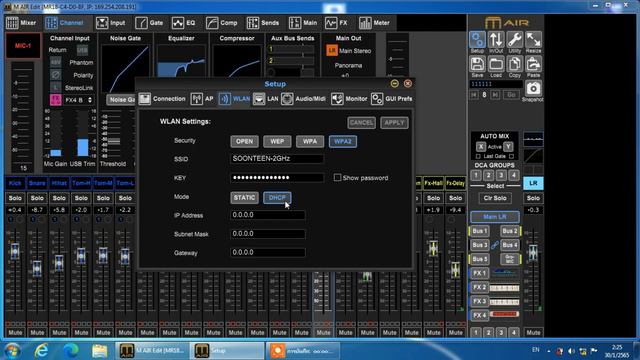The image size is (640, 360).
Task: Open Internet Explorer from taskbar
Action: click(x=41, y=351)
